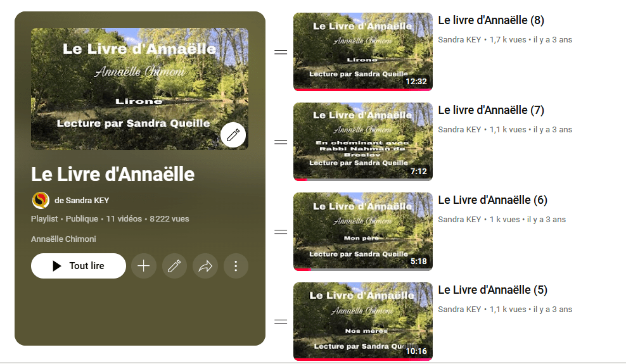Open the three-dot more options menu
The image size is (626, 364).
point(236,266)
